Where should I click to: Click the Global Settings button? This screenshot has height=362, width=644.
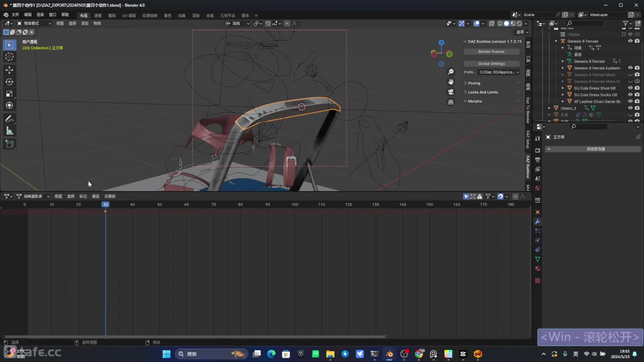[x=491, y=64]
